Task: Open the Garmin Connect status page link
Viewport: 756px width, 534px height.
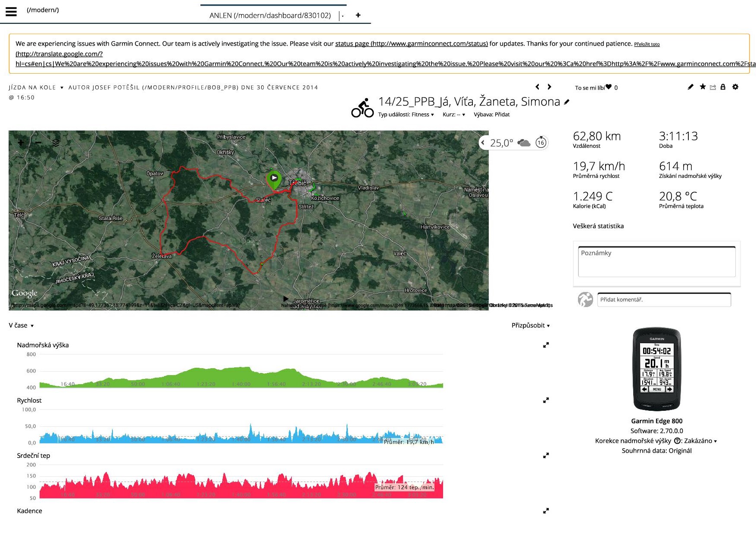Action: click(x=411, y=43)
